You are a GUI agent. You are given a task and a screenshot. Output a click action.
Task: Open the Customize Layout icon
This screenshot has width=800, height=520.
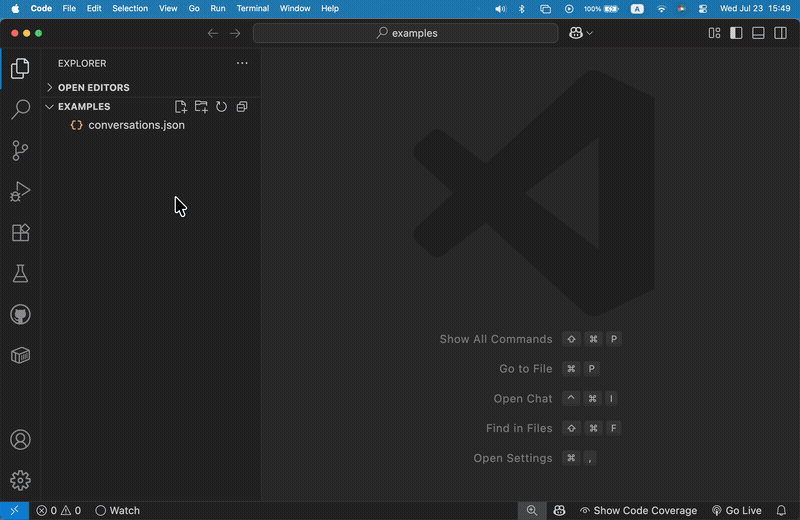pyautogui.click(x=714, y=33)
